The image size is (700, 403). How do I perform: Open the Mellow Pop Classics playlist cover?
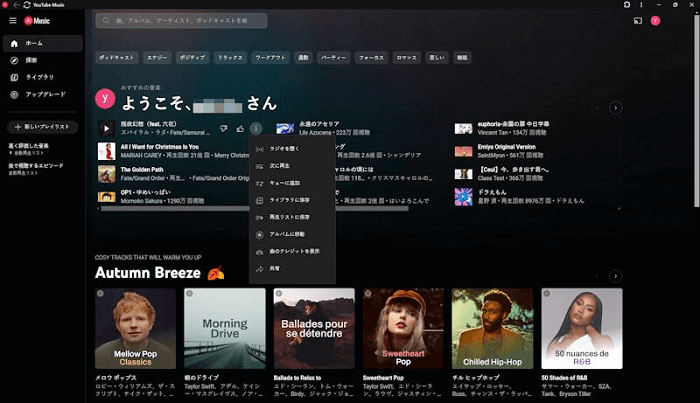click(x=135, y=328)
